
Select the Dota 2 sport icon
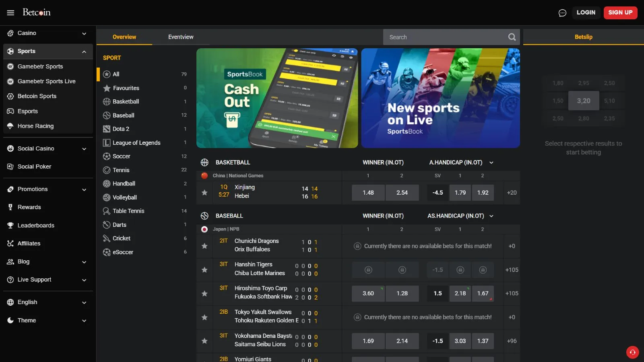[107, 129]
